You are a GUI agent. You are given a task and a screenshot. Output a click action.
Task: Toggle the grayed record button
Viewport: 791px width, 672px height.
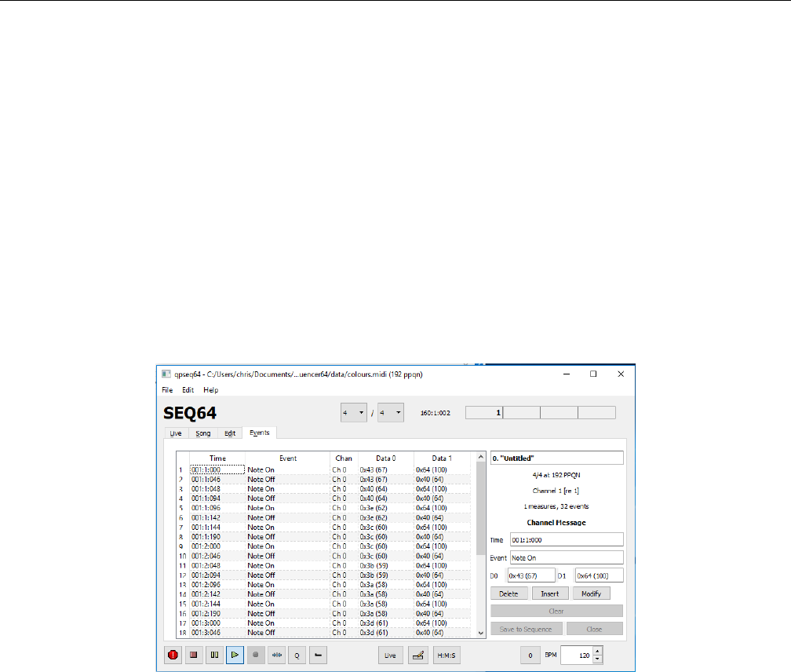256,655
